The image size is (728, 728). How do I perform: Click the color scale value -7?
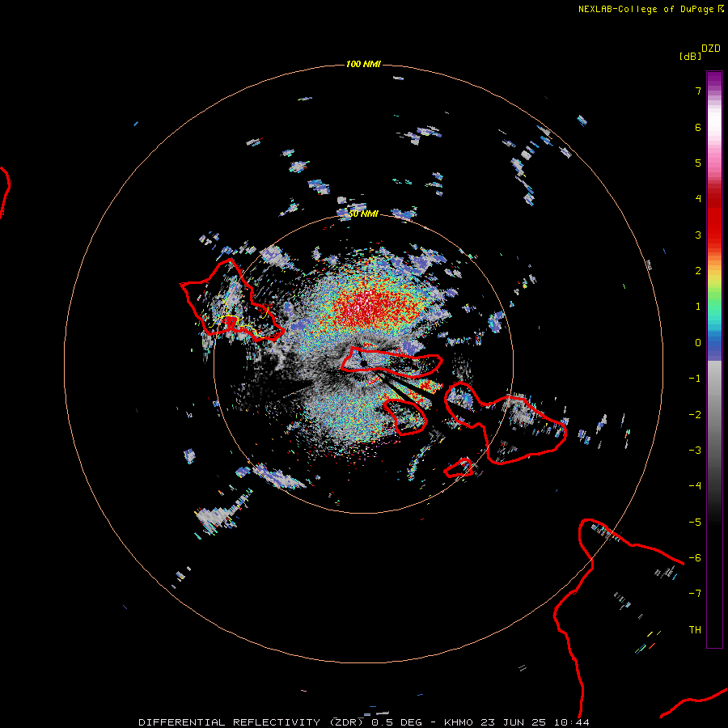click(695, 594)
